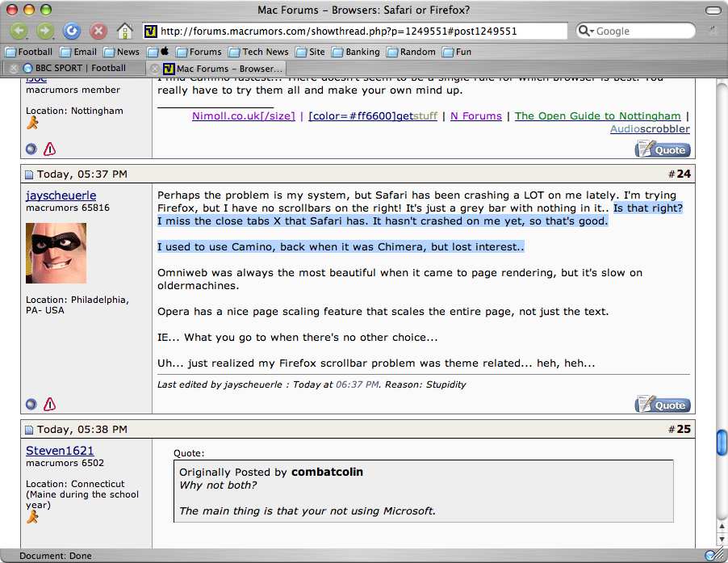Screen dimensions: 728x563
Task: Click the site favicon in the address bar
Action: coord(150,32)
